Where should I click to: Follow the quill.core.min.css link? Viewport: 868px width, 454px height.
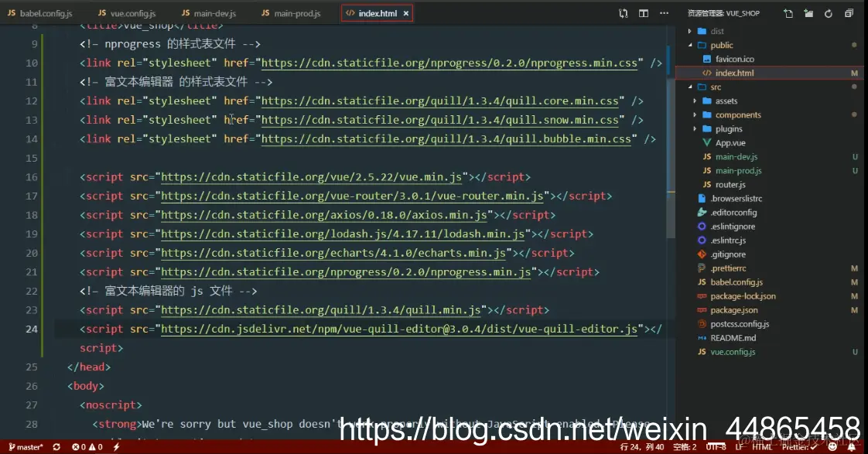tap(439, 101)
